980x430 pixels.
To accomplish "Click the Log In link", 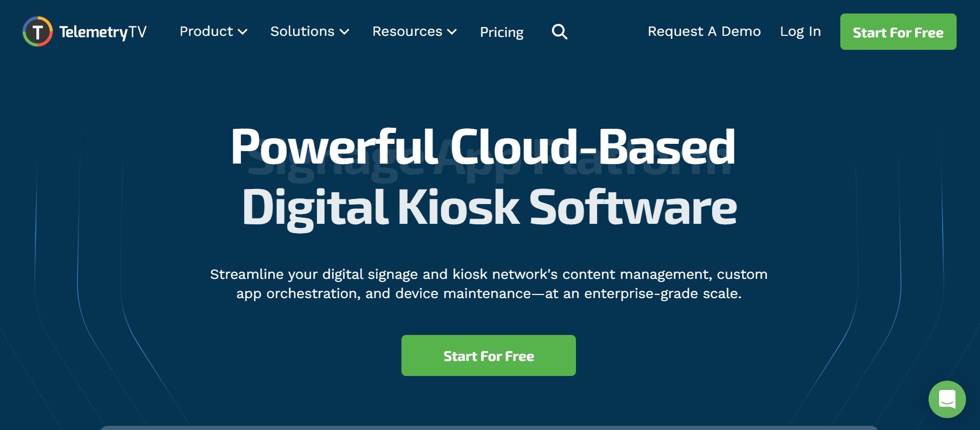I will pyautogui.click(x=800, y=32).
